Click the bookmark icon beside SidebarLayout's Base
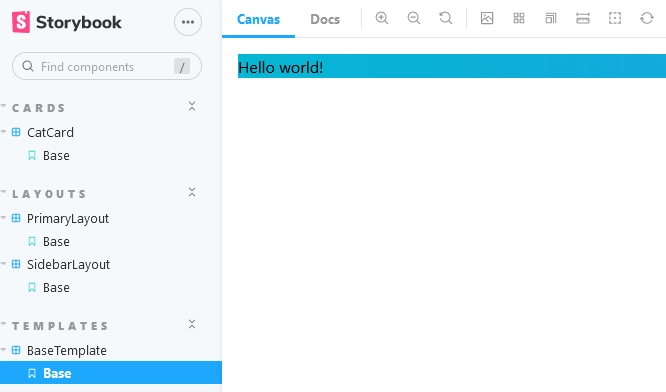The height and width of the screenshot is (392, 666). [x=32, y=288]
